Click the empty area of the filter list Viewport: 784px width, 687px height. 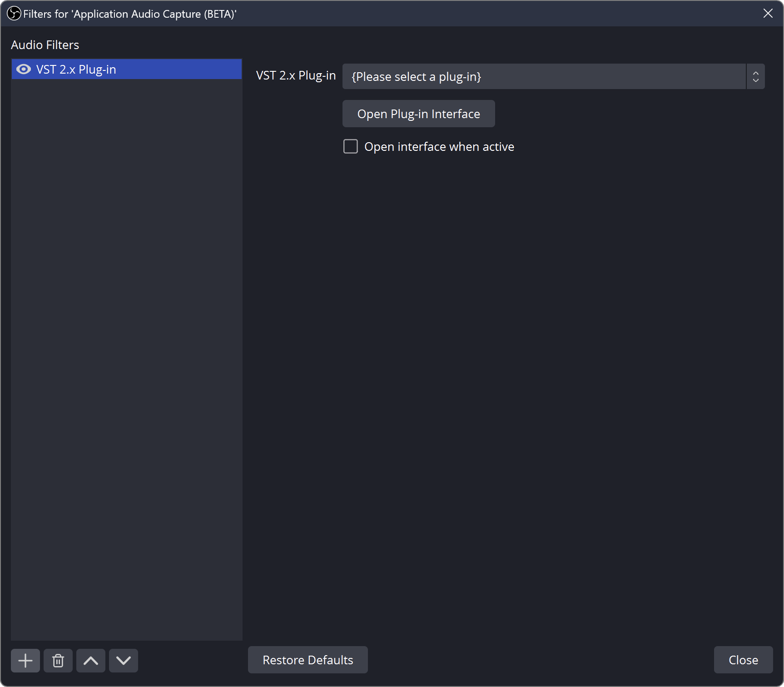click(126, 363)
